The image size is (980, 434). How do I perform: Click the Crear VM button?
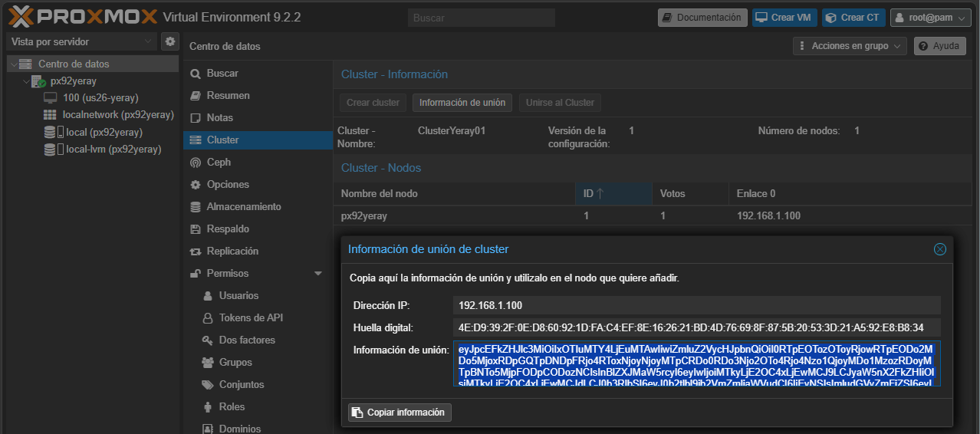pos(784,18)
